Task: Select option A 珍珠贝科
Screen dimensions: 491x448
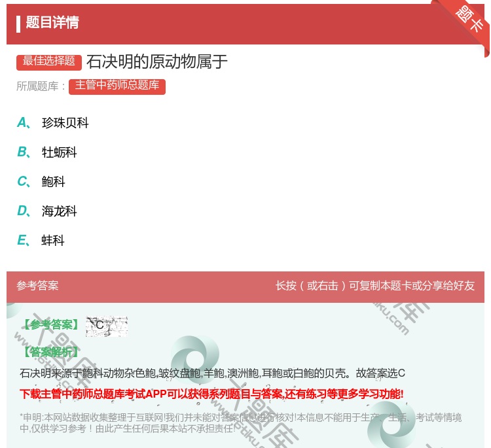Action: click(x=65, y=123)
